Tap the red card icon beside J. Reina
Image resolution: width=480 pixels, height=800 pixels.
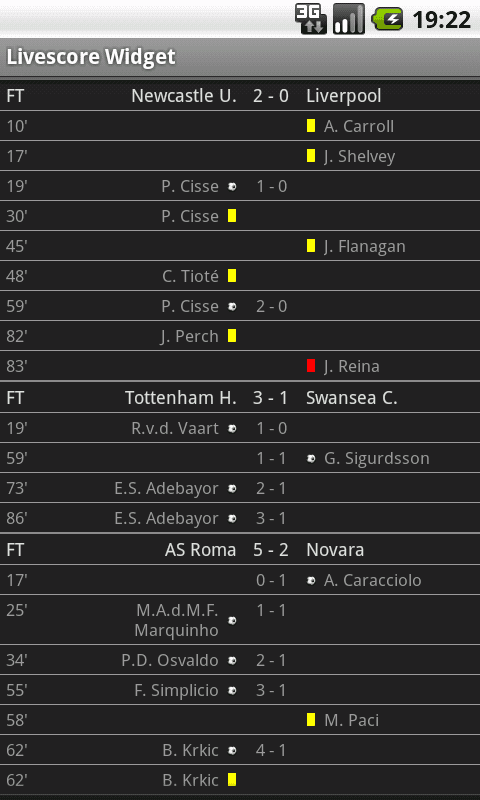point(311,366)
